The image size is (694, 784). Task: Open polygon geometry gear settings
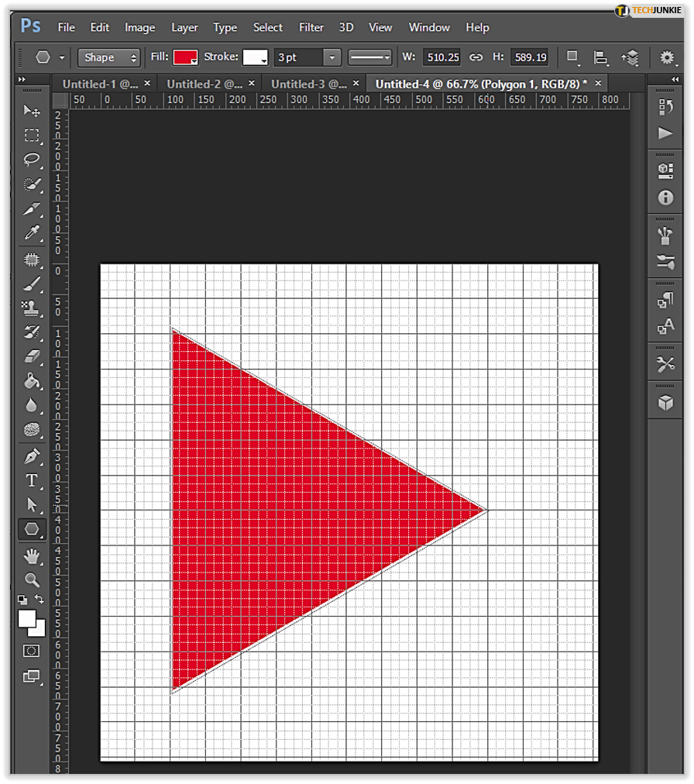(667, 57)
